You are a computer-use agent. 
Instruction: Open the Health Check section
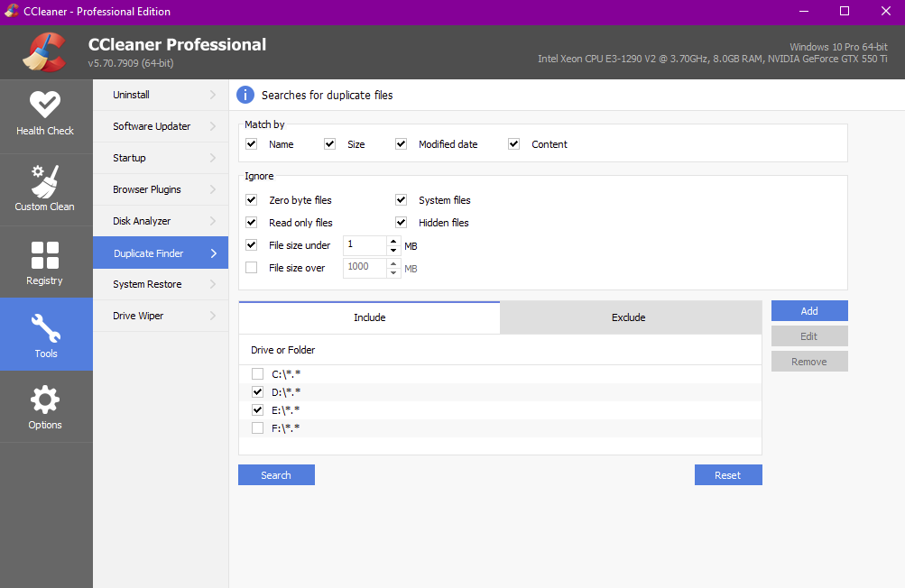point(46,115)
